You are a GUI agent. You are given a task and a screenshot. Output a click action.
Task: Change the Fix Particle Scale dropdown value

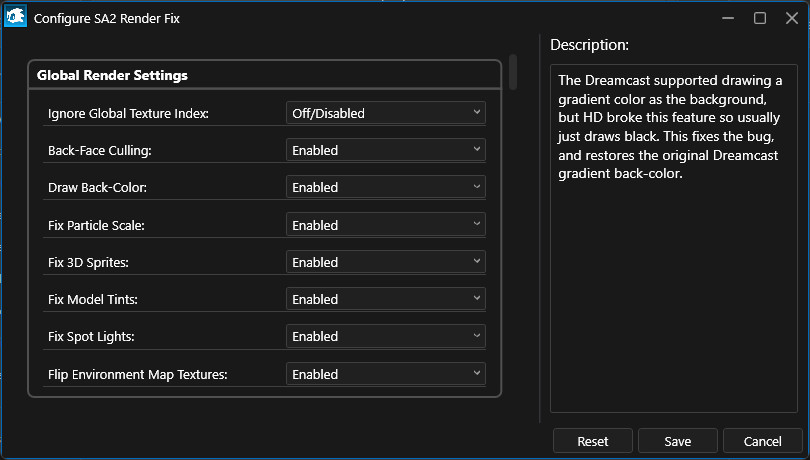click(386, 225)
